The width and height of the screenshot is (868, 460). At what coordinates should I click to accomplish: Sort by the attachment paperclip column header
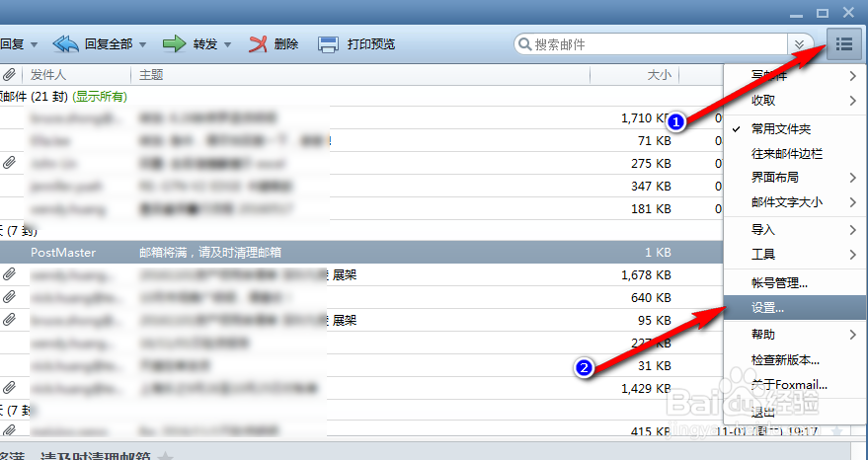tap(9, 74)
